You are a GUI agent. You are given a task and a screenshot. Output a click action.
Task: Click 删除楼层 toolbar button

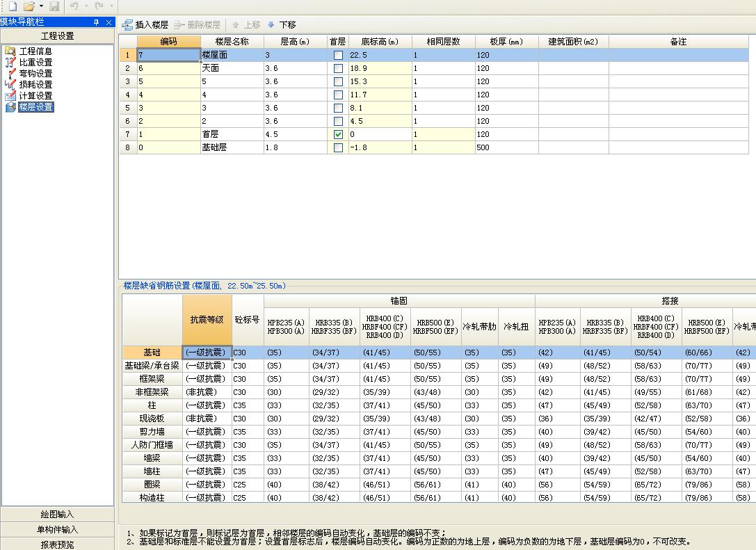(x=198, y=24)
